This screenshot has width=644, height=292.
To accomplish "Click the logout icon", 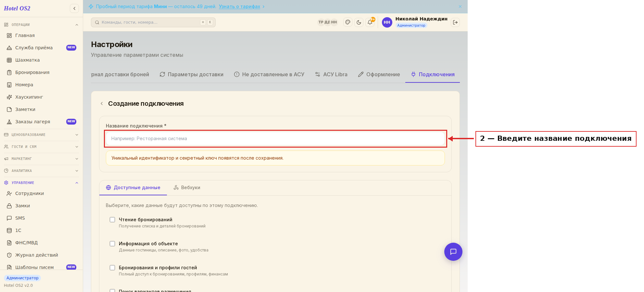I will coord(455,22).
